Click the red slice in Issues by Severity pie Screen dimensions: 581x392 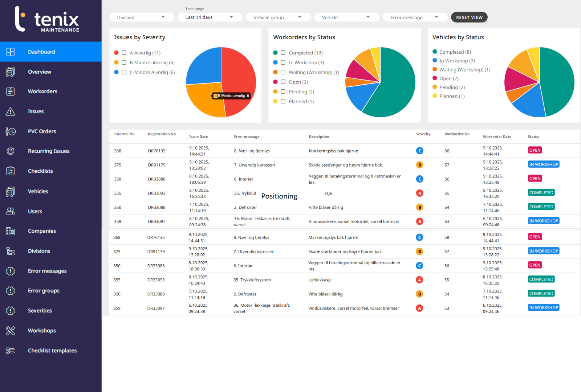click(238, 76)
